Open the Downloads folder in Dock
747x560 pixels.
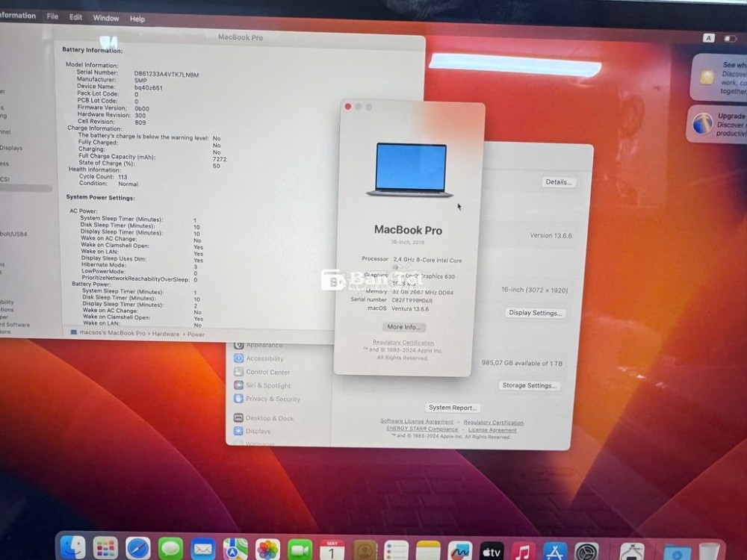(677, 553)
